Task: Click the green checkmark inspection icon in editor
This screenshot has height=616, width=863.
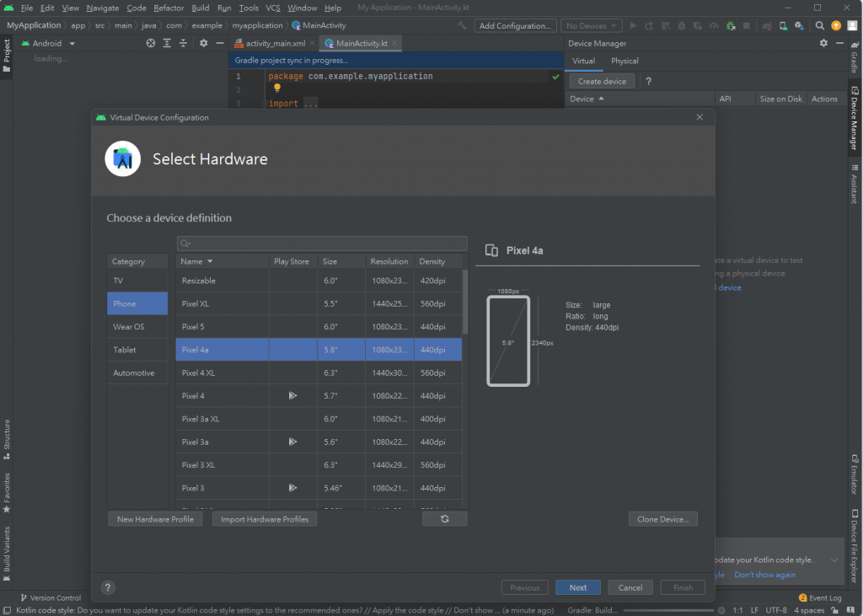Action: (555, 77)
